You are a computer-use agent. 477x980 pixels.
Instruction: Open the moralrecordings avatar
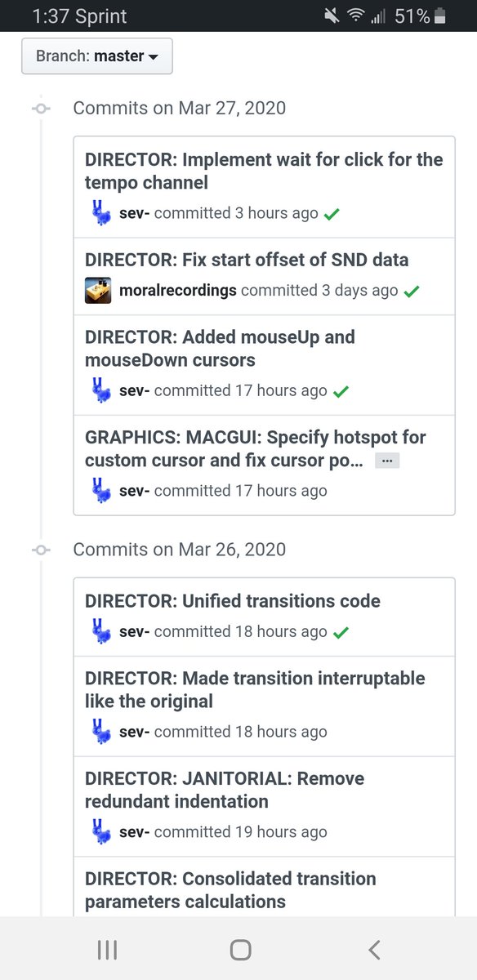tap(99, 291)
